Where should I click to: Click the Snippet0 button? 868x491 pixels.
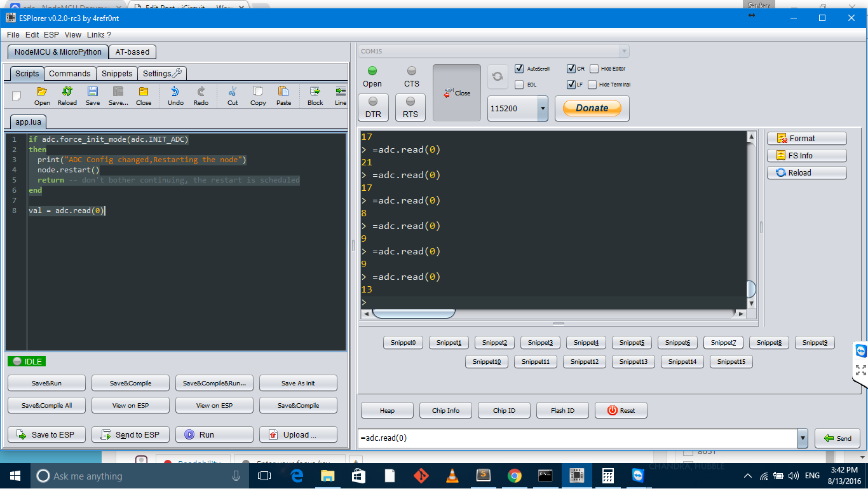pos(403,342)
